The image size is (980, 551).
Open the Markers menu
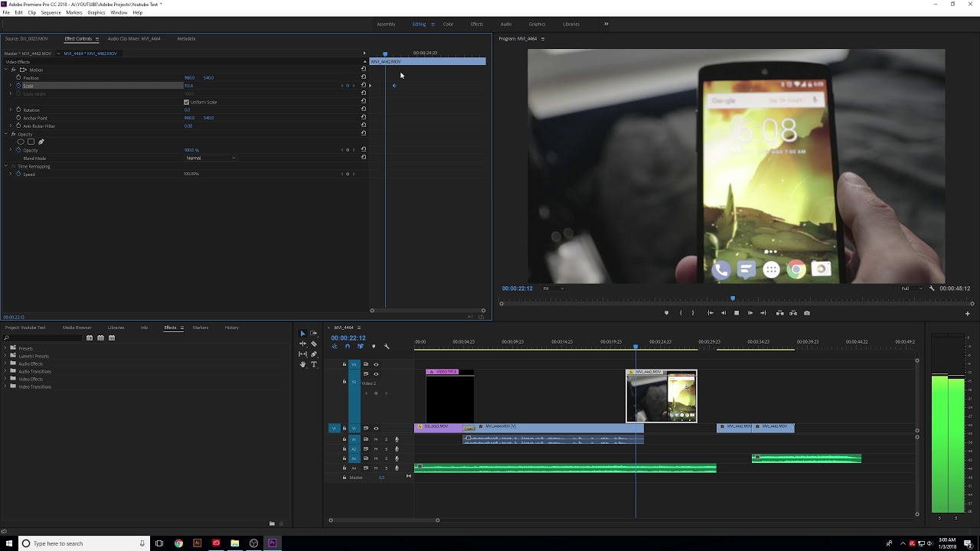(x=74, y=12)
